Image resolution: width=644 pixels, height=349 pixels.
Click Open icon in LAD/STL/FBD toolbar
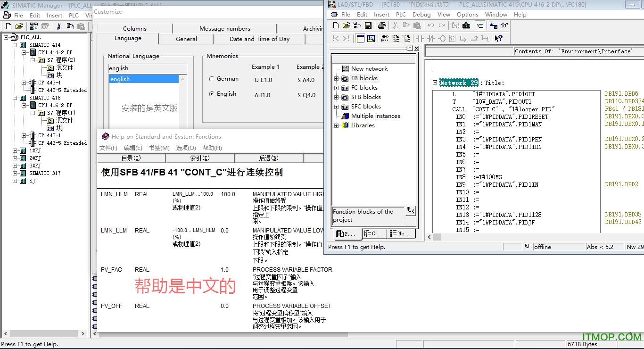[347, 25]
